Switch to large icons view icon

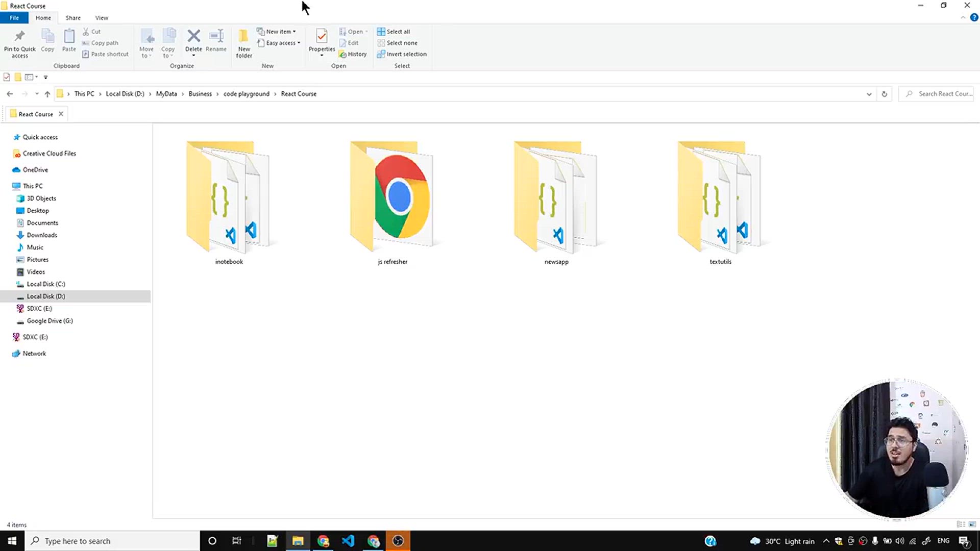pos(972,524)
